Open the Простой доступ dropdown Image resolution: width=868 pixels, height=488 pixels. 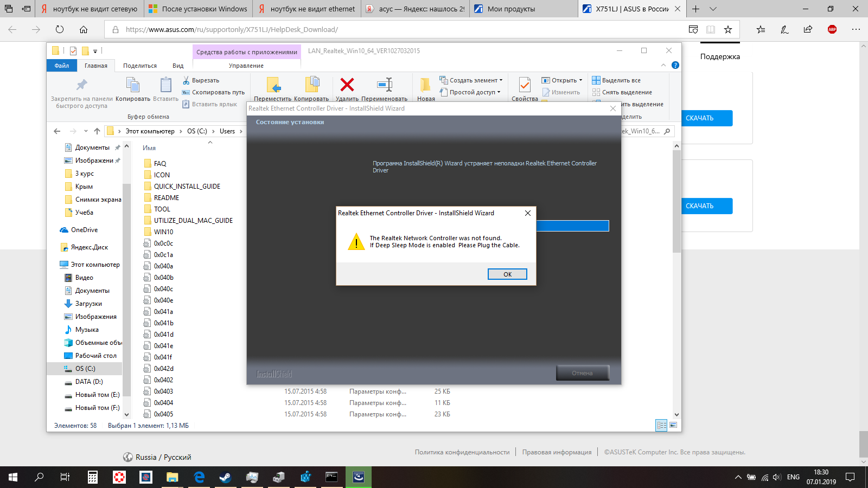click(x=470, y=92)
